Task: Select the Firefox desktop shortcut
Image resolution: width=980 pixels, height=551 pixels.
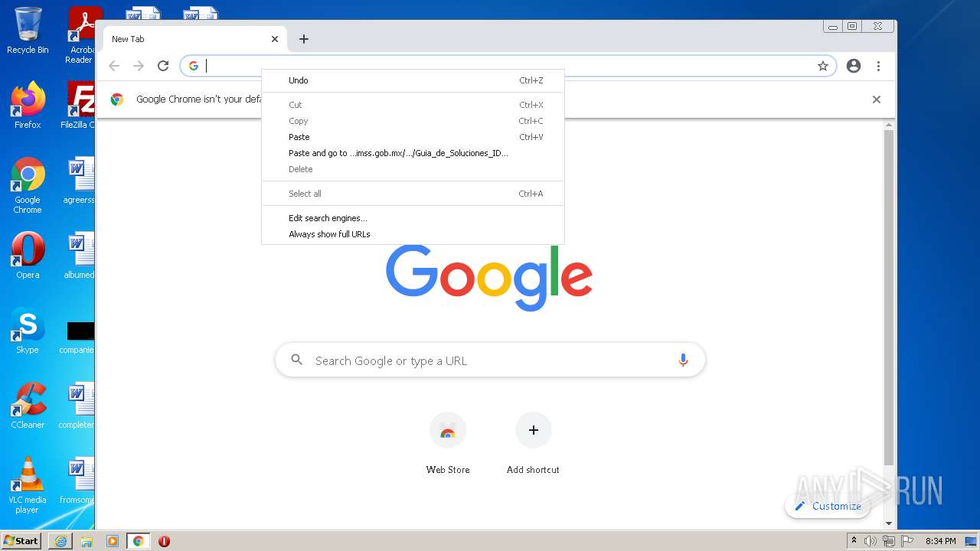Action: tap(28, 106)
